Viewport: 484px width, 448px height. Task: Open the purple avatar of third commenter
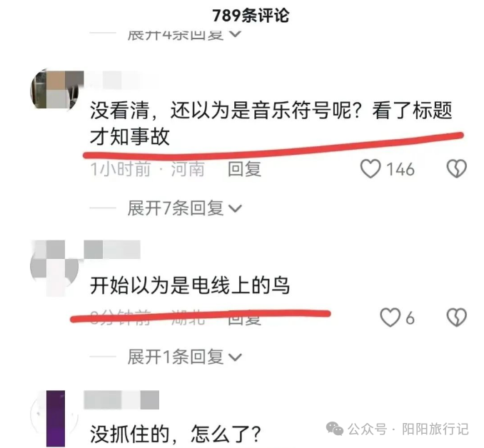[54, 417]
